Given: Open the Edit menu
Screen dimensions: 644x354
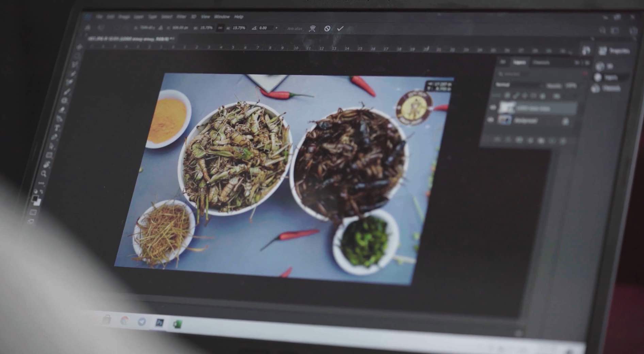Looking at the screenshot, I should click(x=111, y=17).
